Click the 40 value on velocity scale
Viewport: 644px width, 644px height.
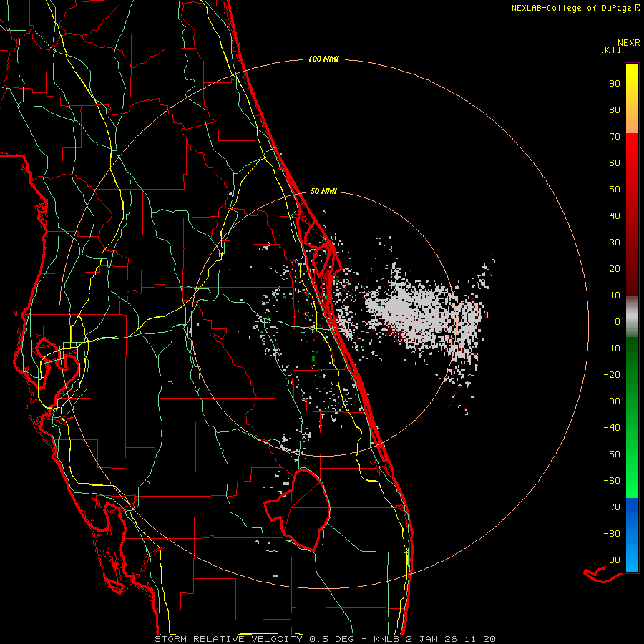615,216
